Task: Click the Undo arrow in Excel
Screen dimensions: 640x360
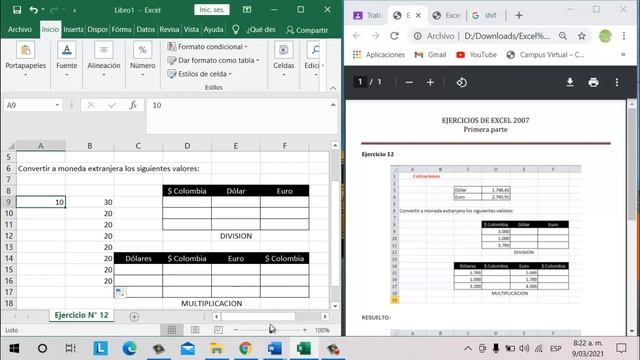Action: (x=33, y=10)
